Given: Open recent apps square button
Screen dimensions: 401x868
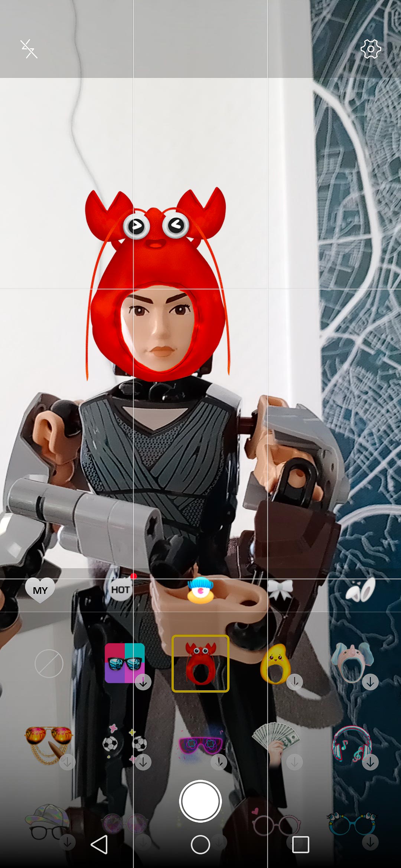Looking at the screenshot, I should pos(301,845).
